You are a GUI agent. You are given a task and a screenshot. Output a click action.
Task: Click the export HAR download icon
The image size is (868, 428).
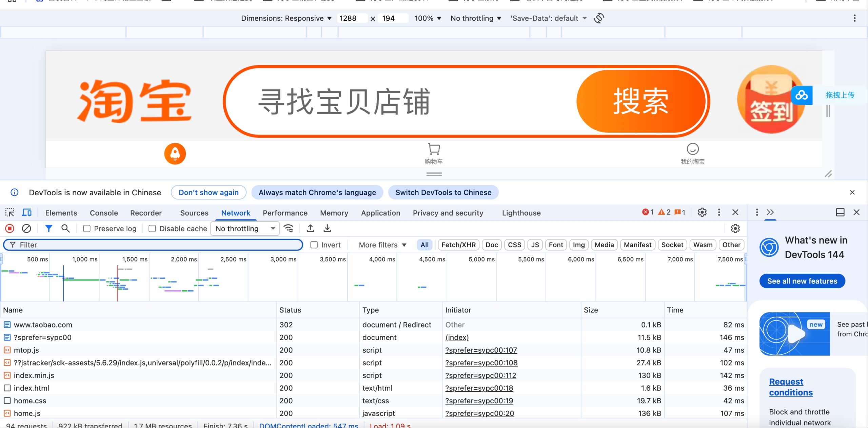[327, 229]
